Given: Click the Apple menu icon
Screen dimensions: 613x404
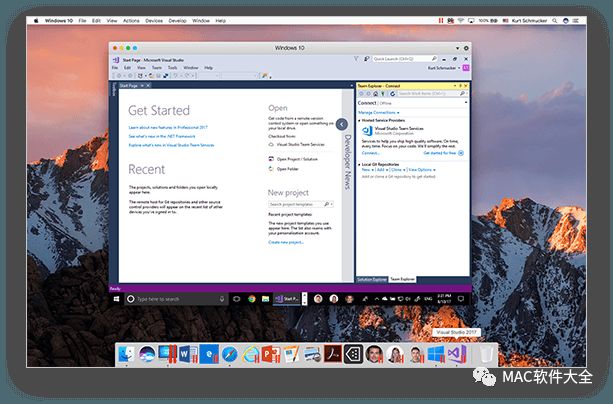Looking at the screenshot, I should pos(36,20).
